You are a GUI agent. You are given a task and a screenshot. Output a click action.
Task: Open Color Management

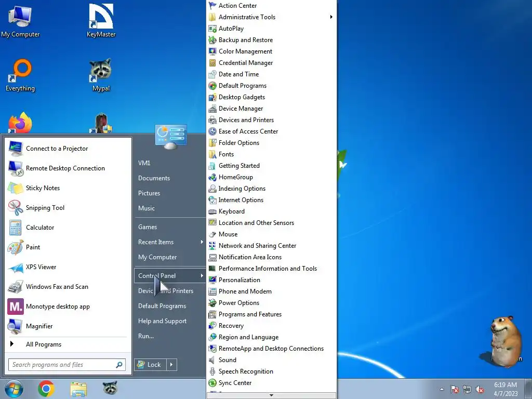(x=271, y=51)
